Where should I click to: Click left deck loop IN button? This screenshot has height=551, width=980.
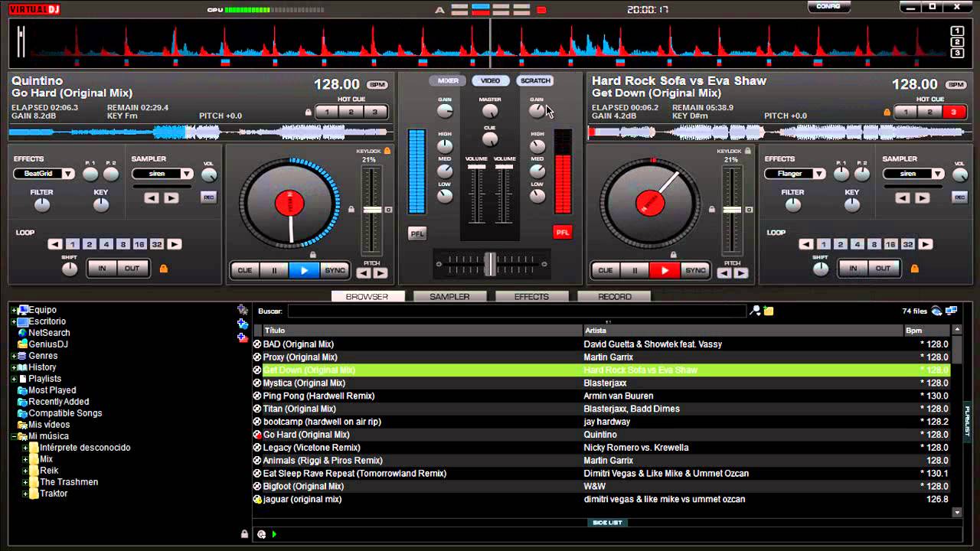[102, 268]
